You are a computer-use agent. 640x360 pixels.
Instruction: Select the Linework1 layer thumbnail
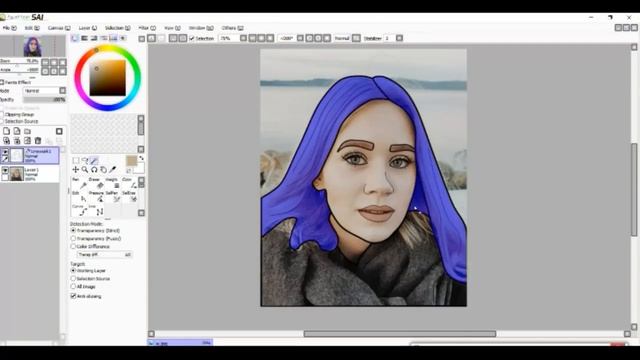point(17,156)
